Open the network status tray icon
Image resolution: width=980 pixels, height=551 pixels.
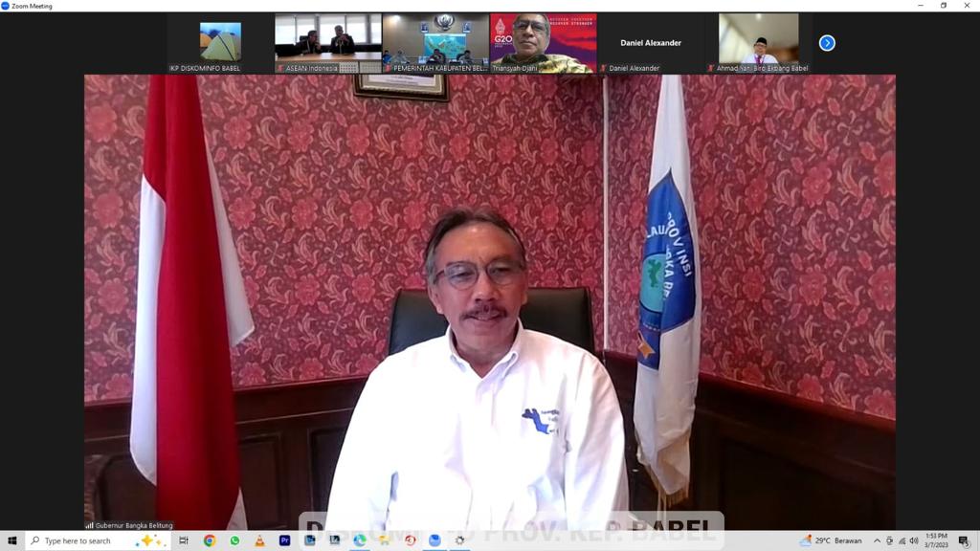902,540
